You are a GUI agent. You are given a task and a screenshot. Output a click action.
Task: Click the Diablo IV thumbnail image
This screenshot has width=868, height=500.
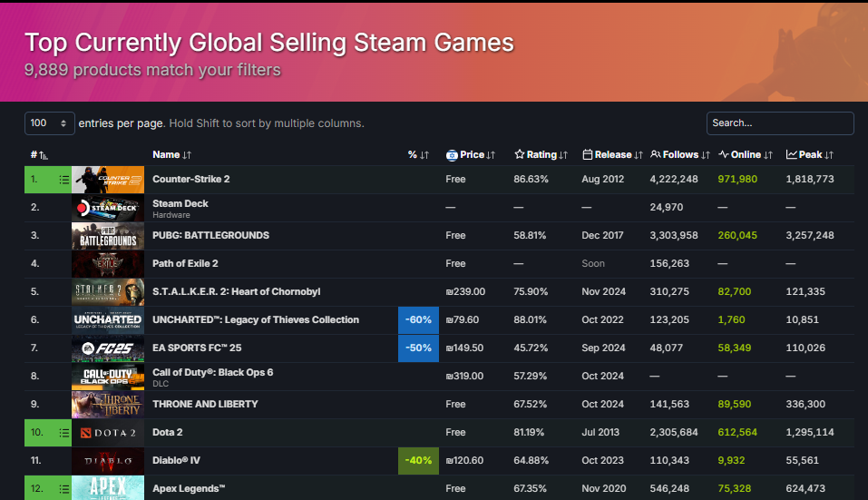click(x=108, y=461)
